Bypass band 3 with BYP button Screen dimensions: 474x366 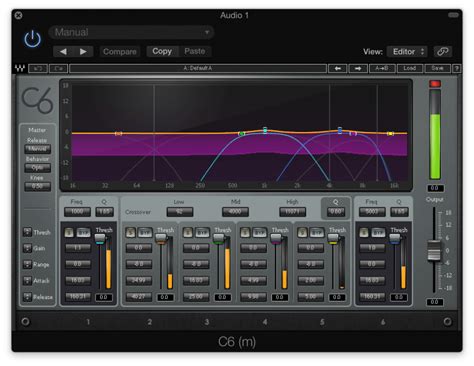point(202,232)
